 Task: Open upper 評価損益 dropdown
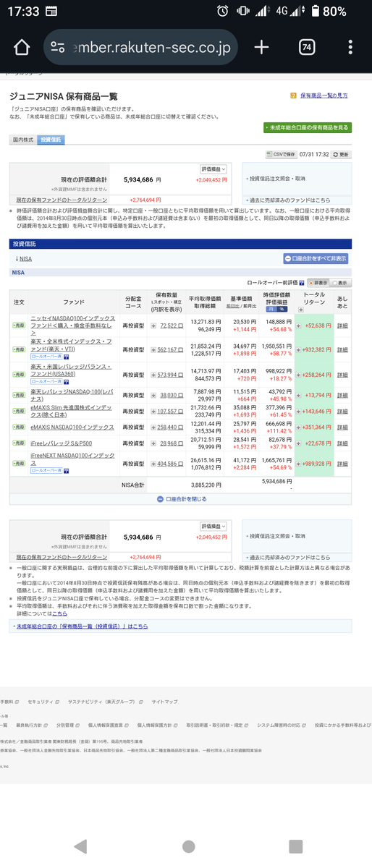pyautogui.click(x=214, y=169)
